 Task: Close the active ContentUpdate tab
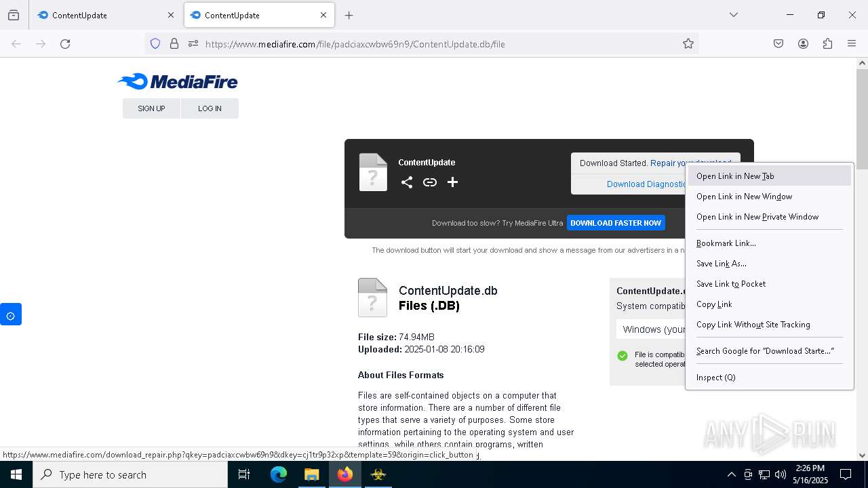(x=323, y=15)
